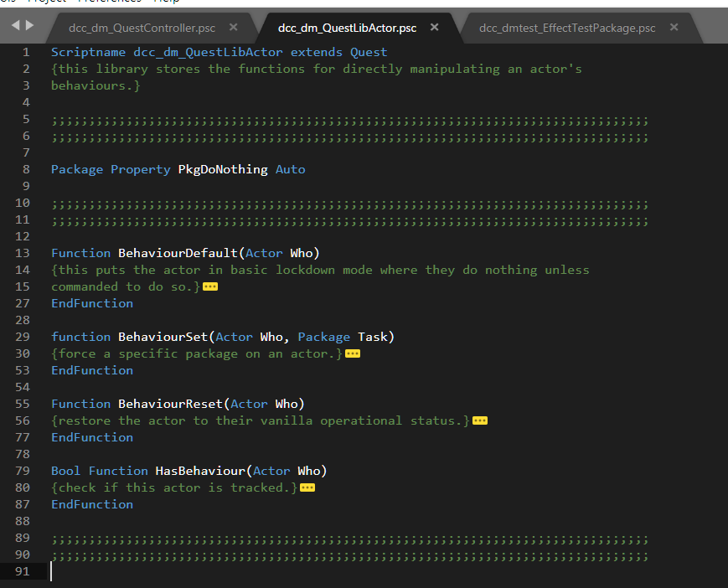Close the dcc_dmtest_EffectTestPackage.psc tab
728x588 pixels.
point(674,26)
